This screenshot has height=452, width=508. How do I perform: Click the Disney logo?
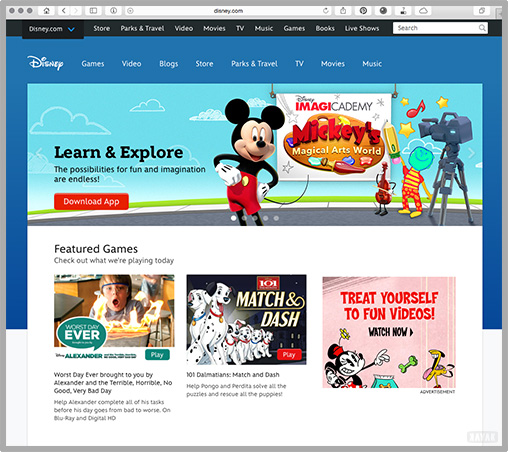click(45, 63)
